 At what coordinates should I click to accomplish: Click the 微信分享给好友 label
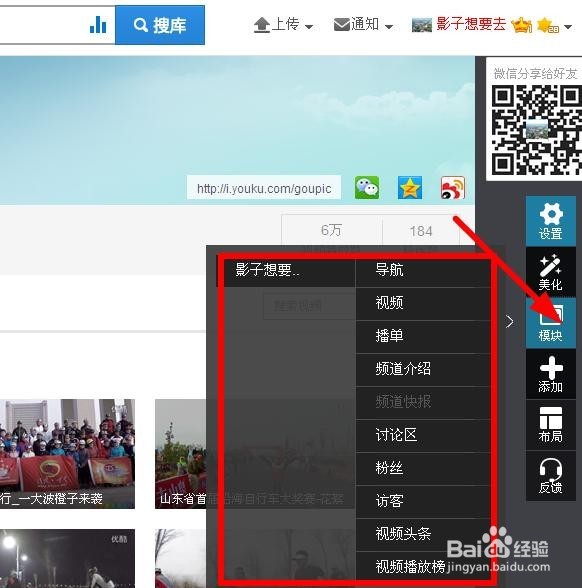coord(536,74)
